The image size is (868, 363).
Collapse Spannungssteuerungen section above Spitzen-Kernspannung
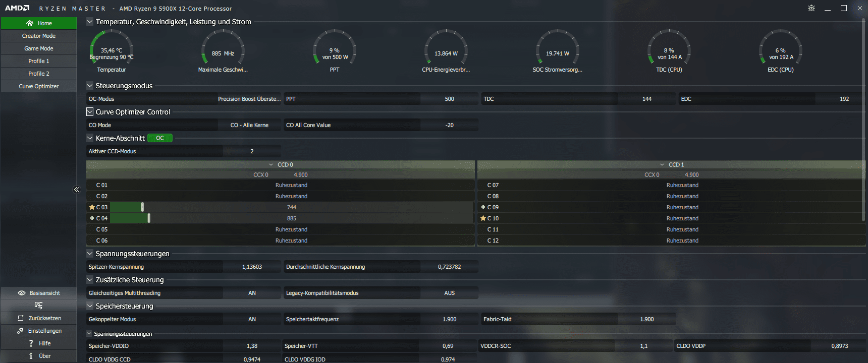(x=90, y=254)
